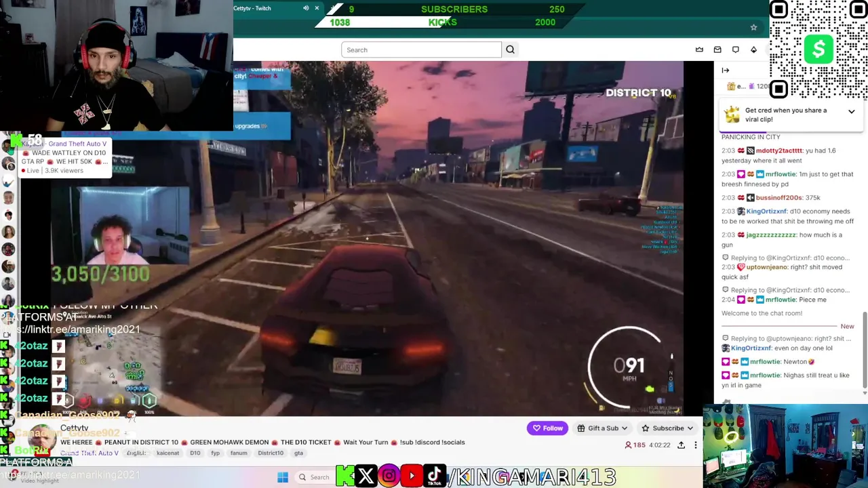The width and height of the screenshot is (868, 488).
Task: Open the Prime loot crown icon
Action: coord(699,49)
